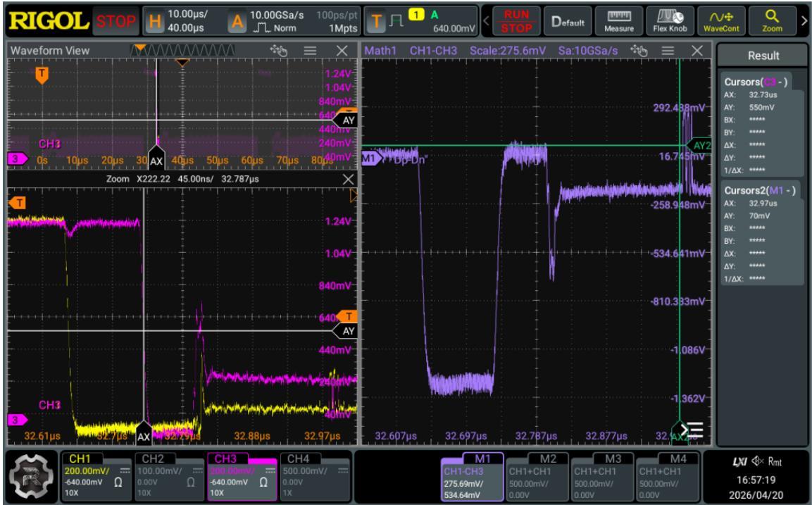Click the orange trigger level marker beside 640mV

point(347,316)
